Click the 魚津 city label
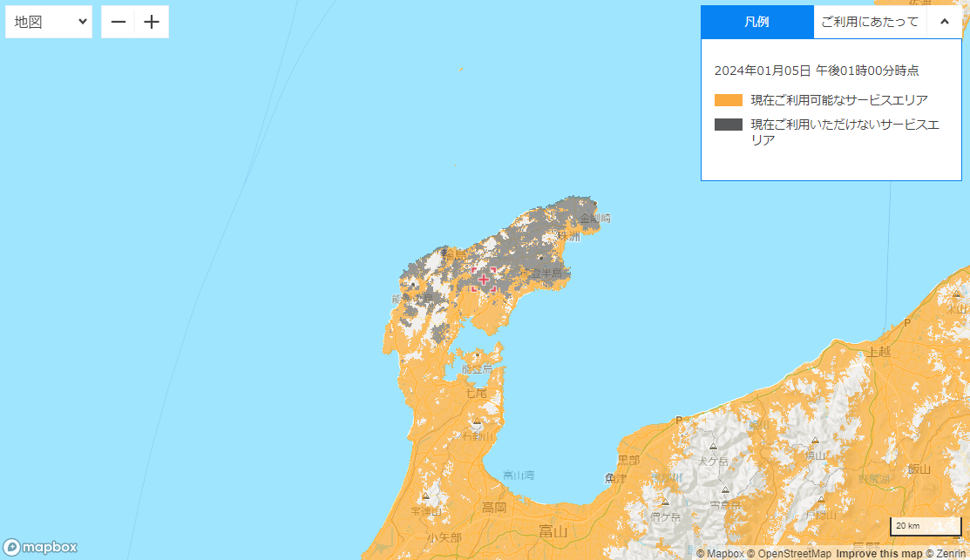 pyautogui.click(x=615, y=478)
